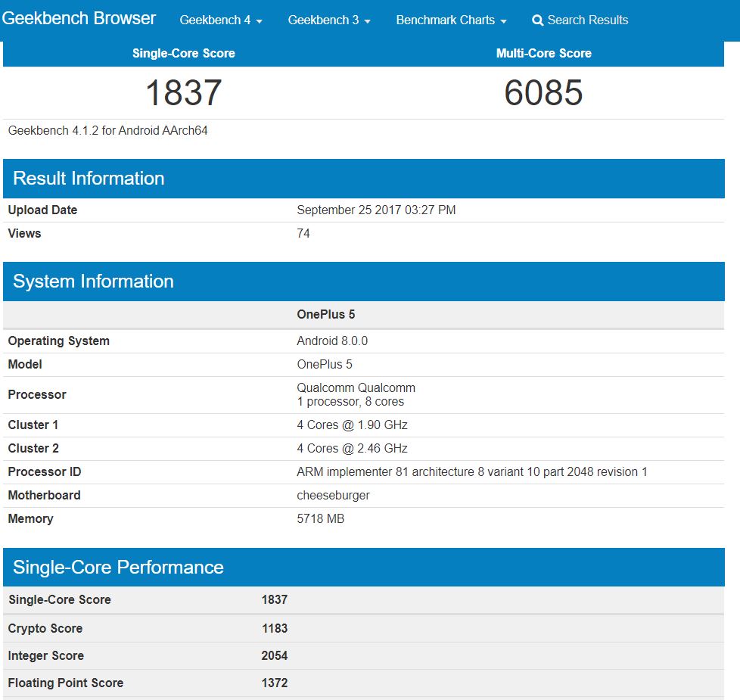The image size is (740, 700).
Task: Click the Single-Core Score row label in the performance table
Action: 60,600
